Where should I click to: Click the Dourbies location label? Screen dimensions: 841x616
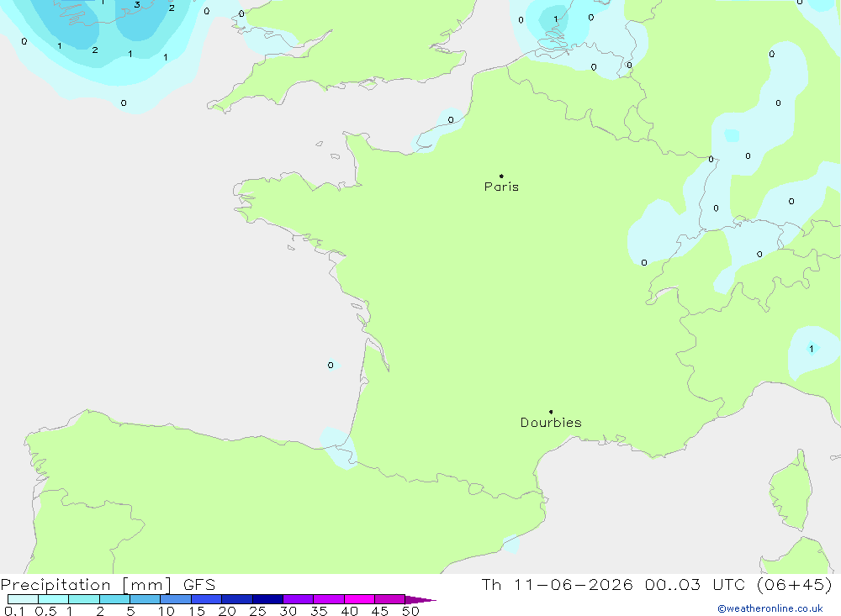pyautogui.click(x=551, y=423)
